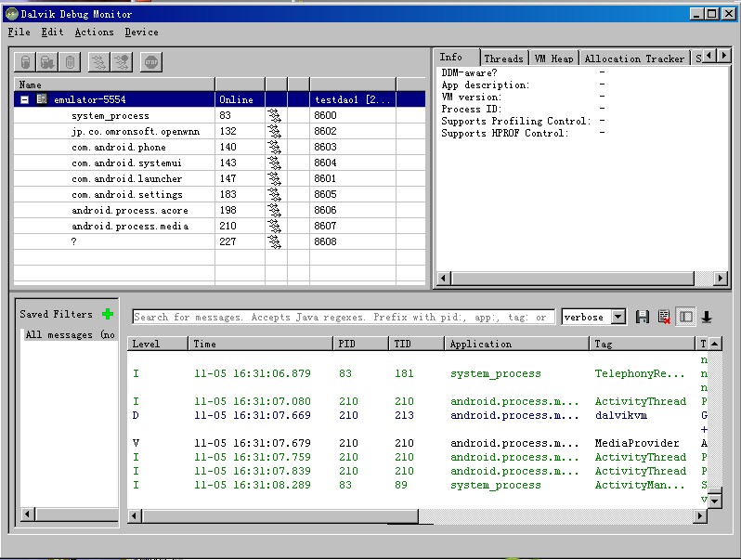
Task: Select com.android.systemui process
Action: [x=219, y=163]
